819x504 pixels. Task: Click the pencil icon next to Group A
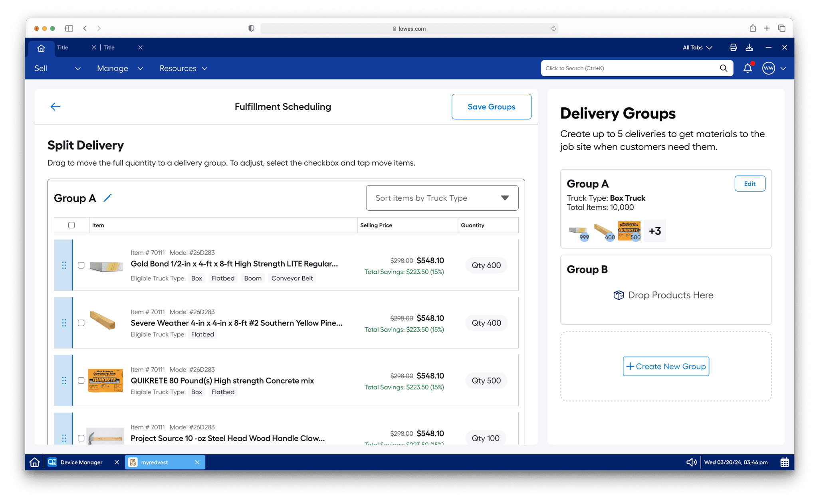pos(107,198)
